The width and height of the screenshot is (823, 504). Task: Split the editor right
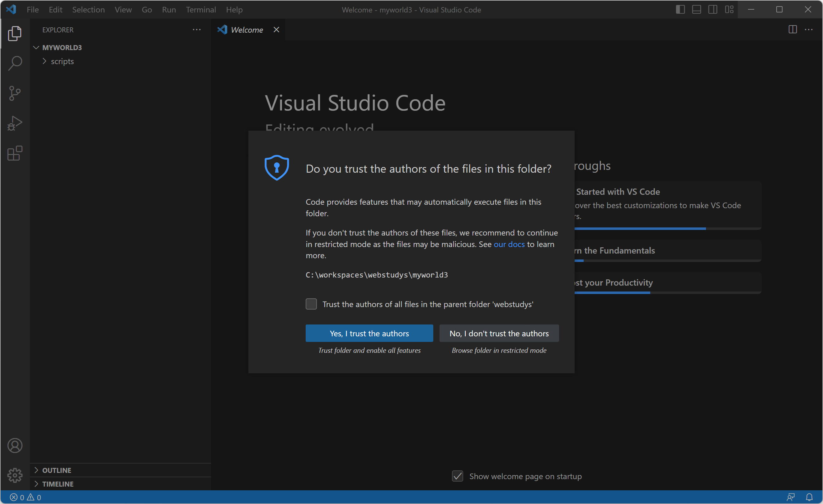pyautogui.click(x=792, y=29)
